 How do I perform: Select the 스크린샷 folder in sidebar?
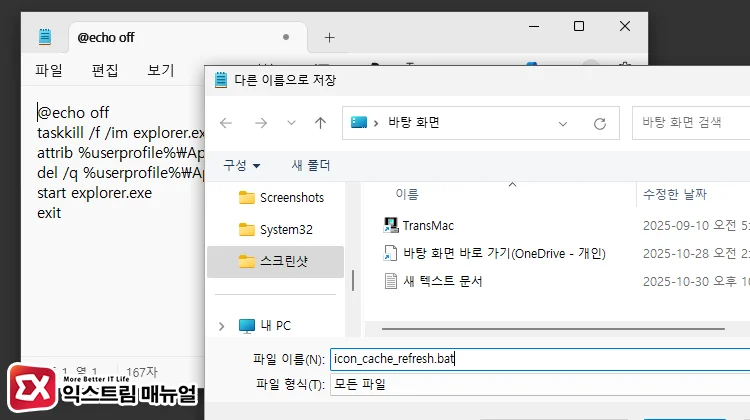(276, 262)
